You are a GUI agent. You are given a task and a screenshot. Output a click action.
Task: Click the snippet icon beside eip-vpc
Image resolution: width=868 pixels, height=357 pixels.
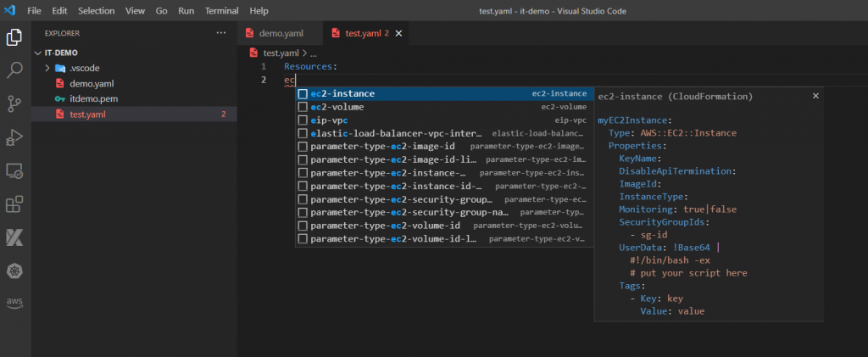pyautogui.click(x=303, y=120)
